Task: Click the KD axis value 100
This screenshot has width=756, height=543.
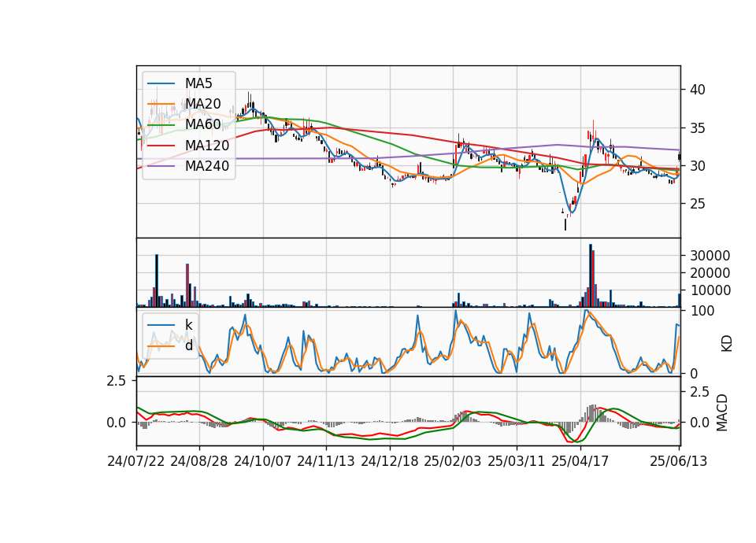Action: [702, 312]
